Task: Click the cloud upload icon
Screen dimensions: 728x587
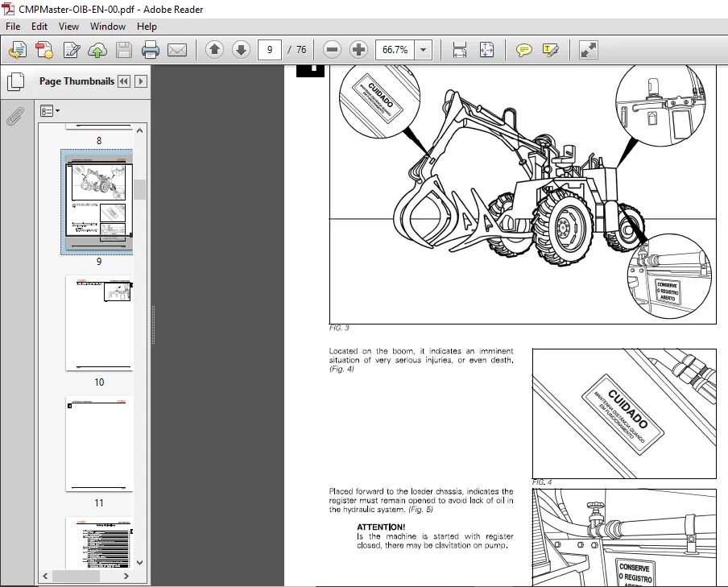Action: click(x=97, y=50)
